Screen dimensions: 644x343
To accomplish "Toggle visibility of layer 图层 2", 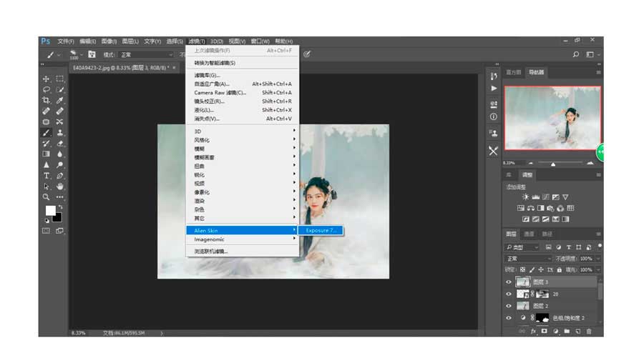I will pyautogui.click(x=509, y=306).
